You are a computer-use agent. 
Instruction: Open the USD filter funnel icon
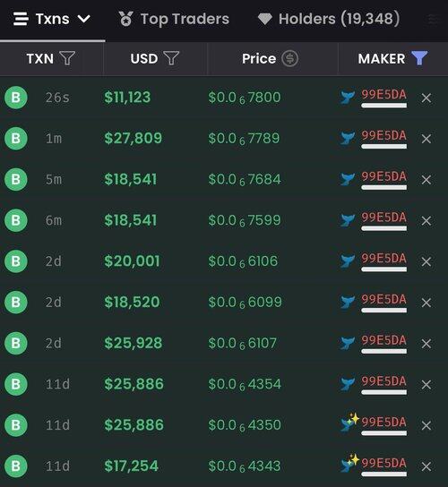[171, 58]
